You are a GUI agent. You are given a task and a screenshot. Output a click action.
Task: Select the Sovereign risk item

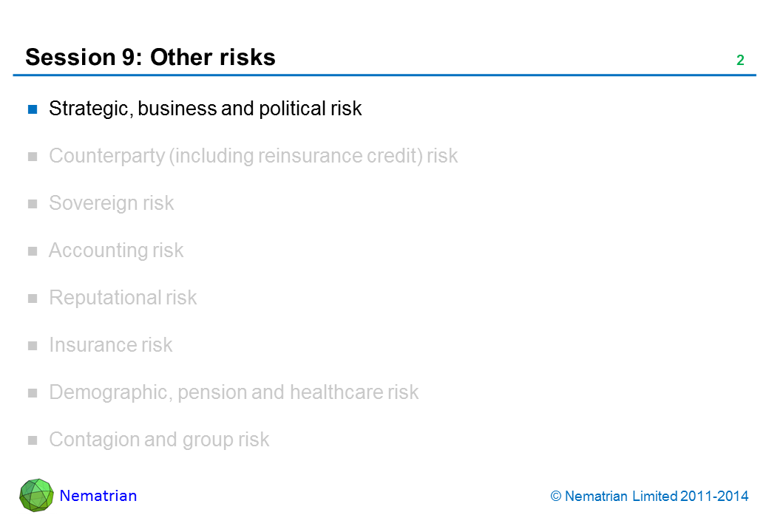point(111,203)
